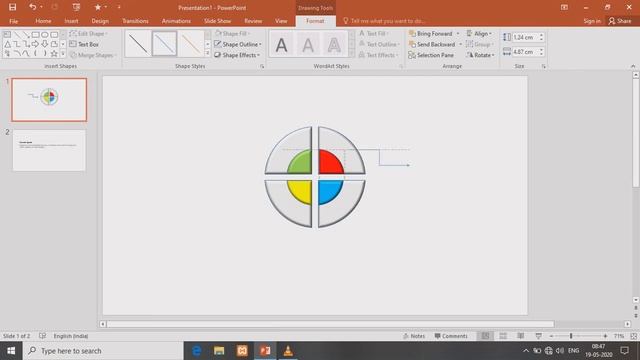Open the Bring Forward dropdown arrow
This screenshot has width=640, height=360.
click(x=458, y=33)
